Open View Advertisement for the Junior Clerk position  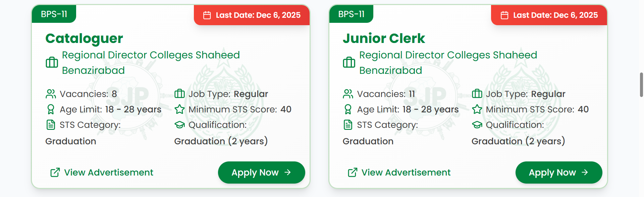point(406,172)
